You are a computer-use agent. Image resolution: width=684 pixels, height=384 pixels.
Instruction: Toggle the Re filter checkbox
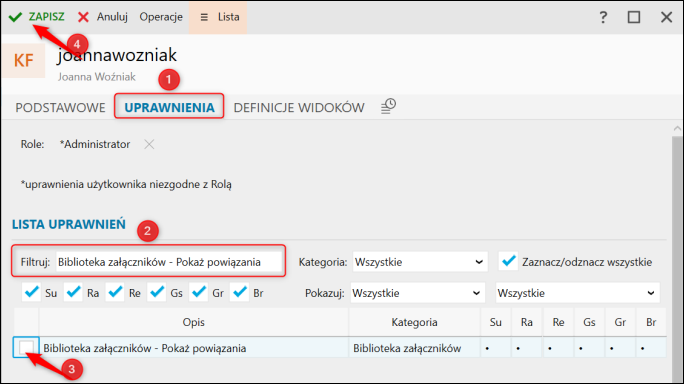click(115, 292)
